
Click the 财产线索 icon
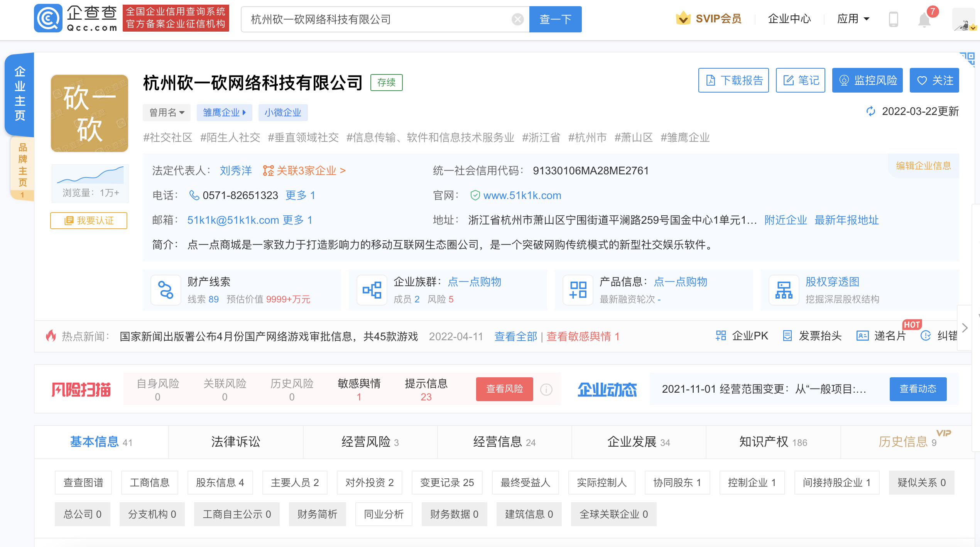click(x=166, y=290)
